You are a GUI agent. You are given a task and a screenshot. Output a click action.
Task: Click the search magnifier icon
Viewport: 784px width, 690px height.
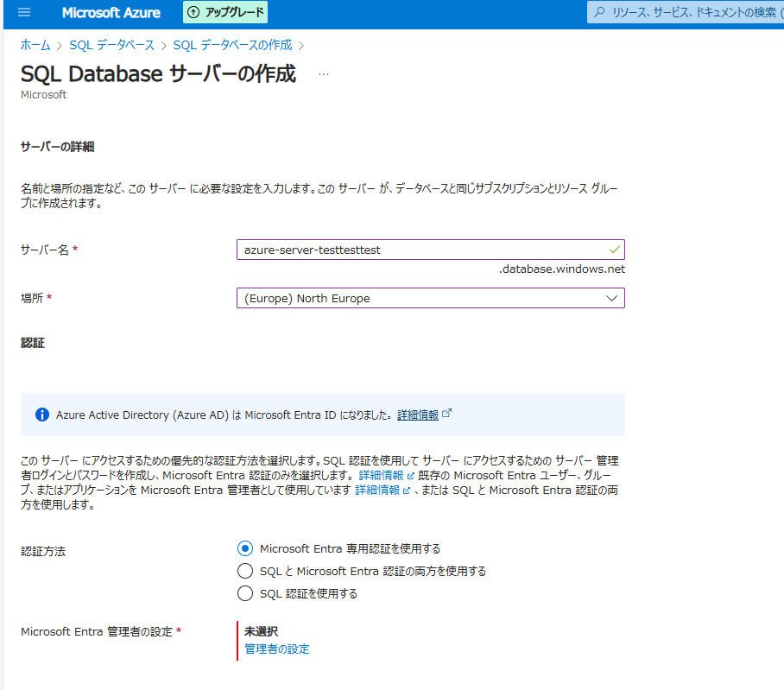598,13
